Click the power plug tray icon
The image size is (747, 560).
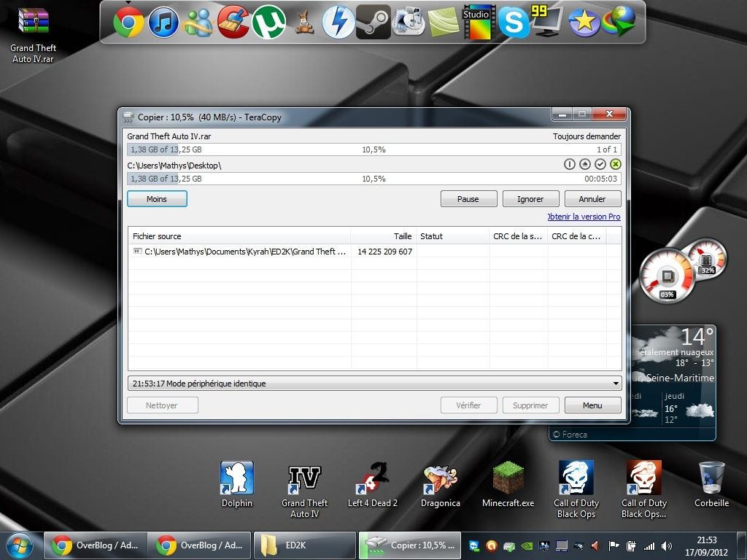[x=632, y=546]
